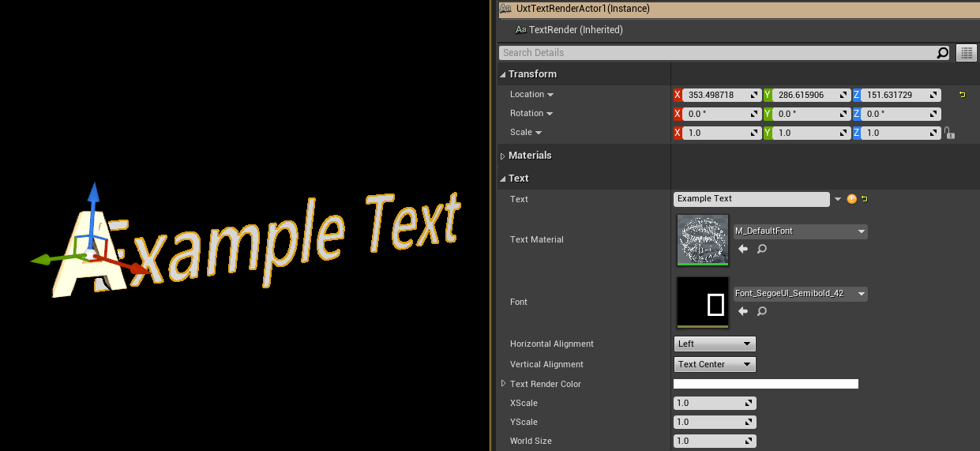980x451 pixels.
Task: Open the Scale type dropdown
Action: (539, 133)
